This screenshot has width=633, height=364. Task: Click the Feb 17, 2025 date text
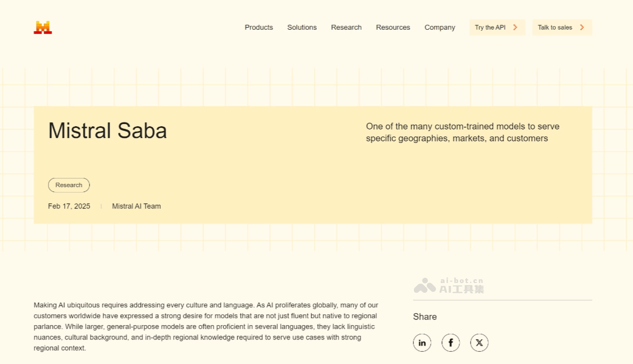click(x=69, y=206)
